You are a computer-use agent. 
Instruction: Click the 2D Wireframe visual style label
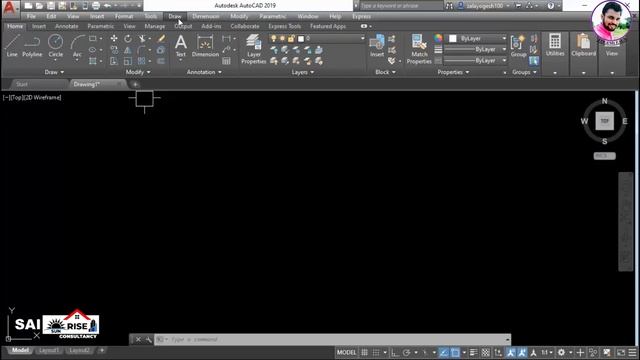pos(42,98)
